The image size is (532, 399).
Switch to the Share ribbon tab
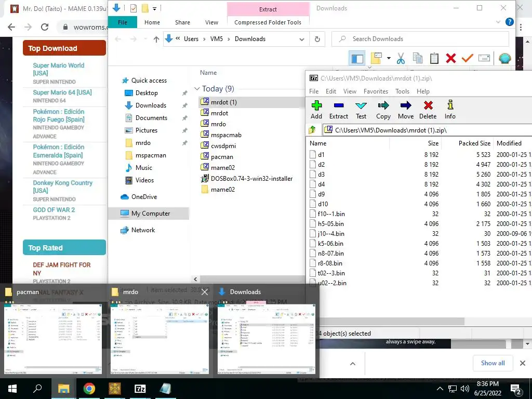point(182,22)
